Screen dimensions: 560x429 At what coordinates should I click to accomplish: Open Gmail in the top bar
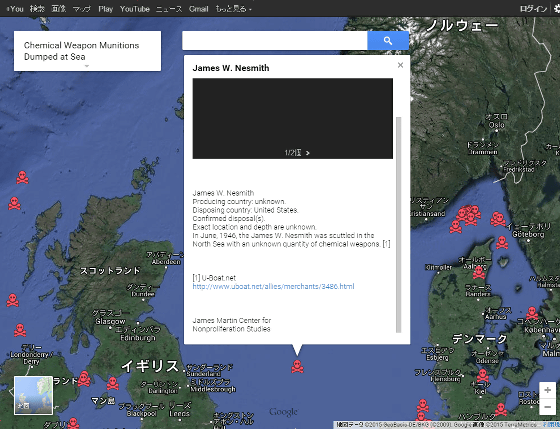[x=199, y=9]
